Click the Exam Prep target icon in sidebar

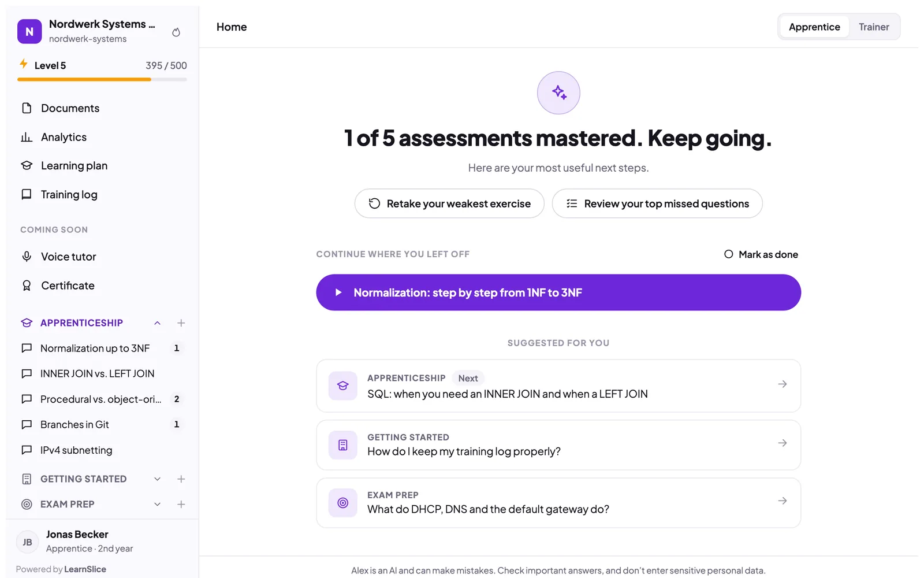27,505
